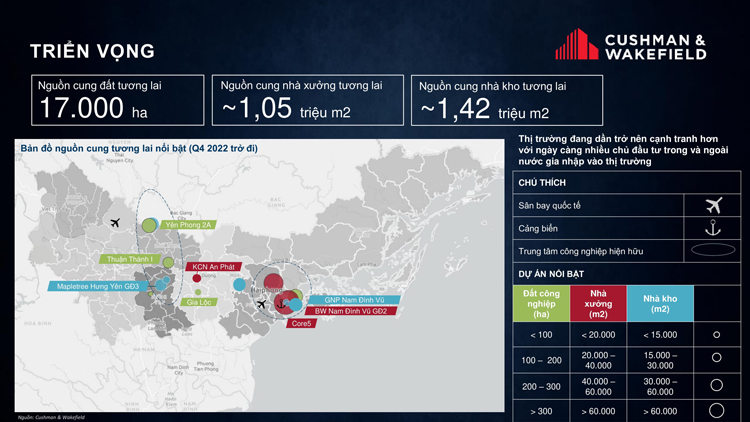The image size is (750, 422).
Task: Click the seaport anchor icon in legend
Action: (x=713, y=228)
